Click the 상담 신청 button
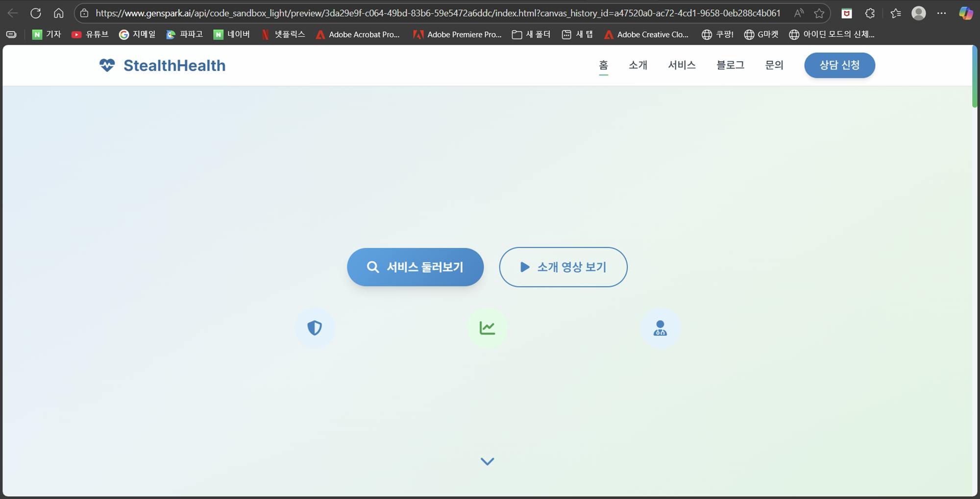 839,65
